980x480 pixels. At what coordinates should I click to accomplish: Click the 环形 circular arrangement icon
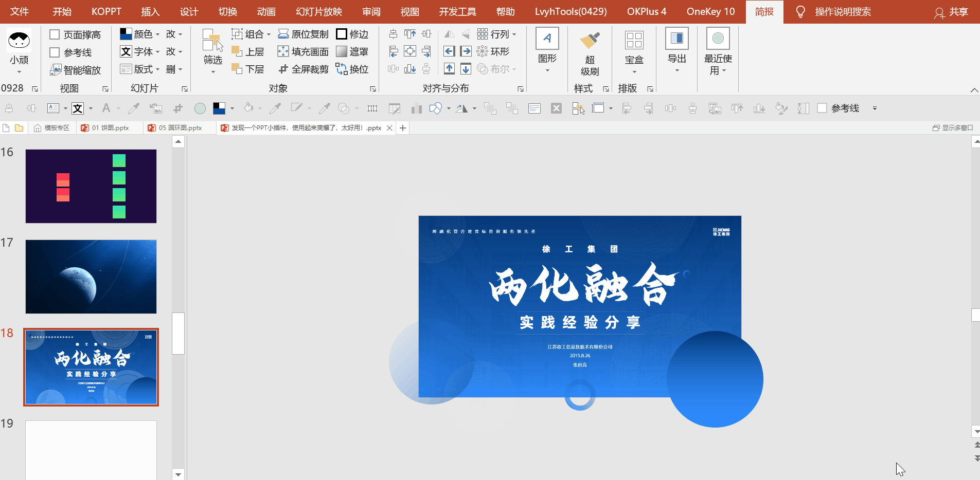(x=482, y=52)
